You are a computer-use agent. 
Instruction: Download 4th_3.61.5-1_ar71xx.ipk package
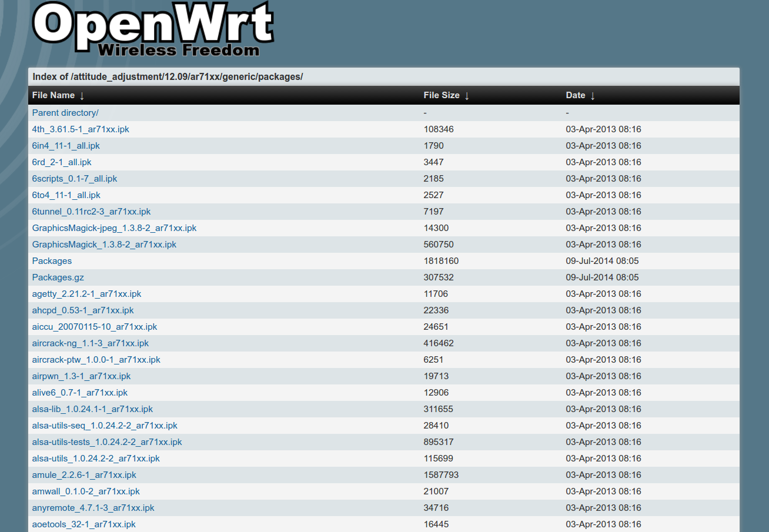[81, 129]
